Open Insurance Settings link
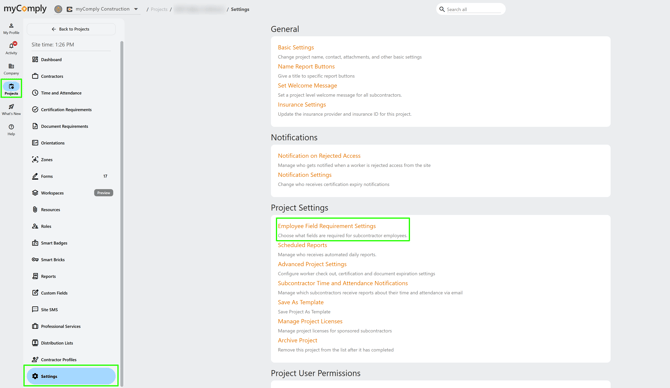670x388 pixels. coord(302,104)
